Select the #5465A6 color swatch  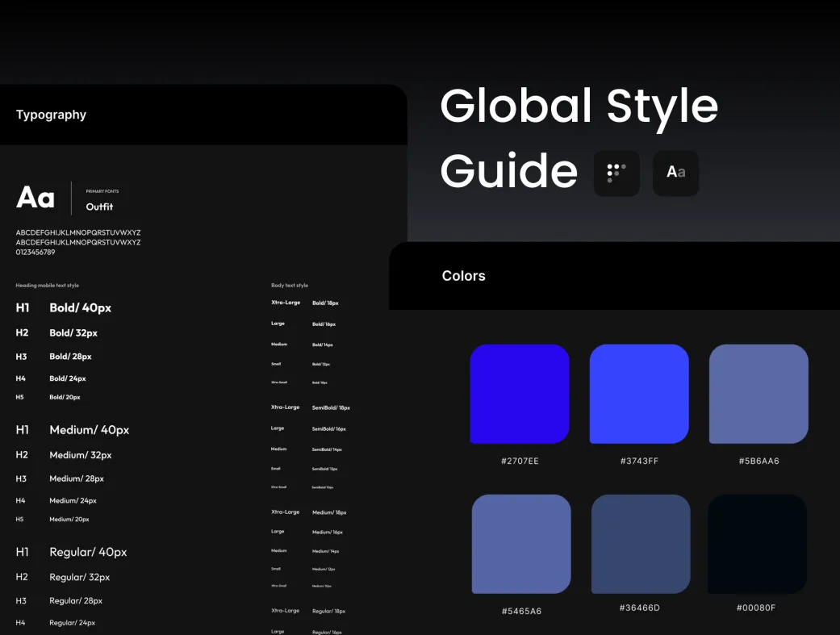click(521, 544)
